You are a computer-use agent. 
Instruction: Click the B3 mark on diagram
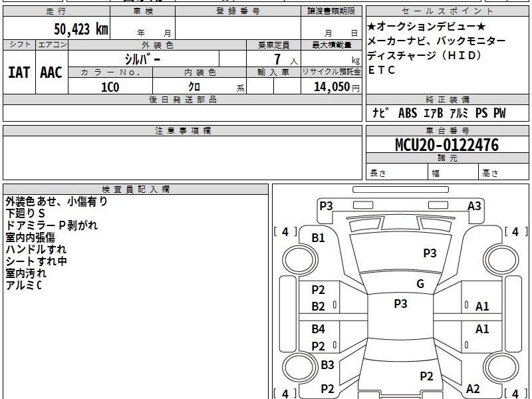(327, 364)
